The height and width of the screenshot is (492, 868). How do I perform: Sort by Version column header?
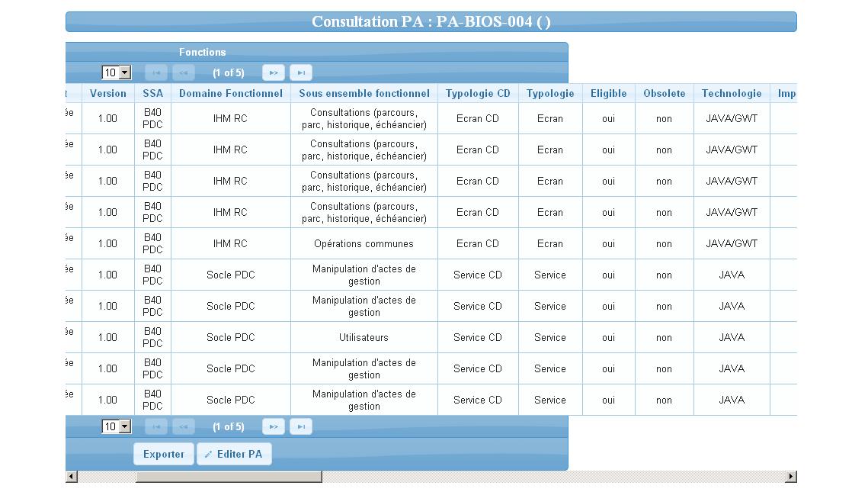[x=108, y=93]
